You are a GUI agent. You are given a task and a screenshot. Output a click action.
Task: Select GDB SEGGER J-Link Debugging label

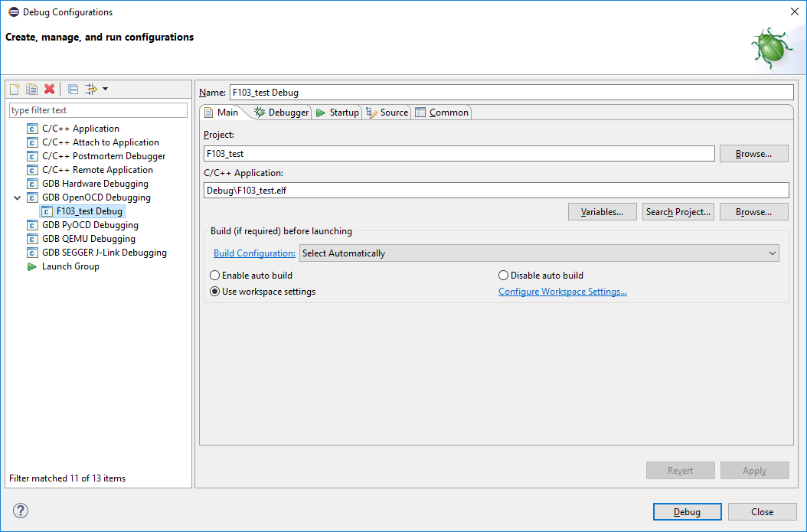[x=104, y=253]
